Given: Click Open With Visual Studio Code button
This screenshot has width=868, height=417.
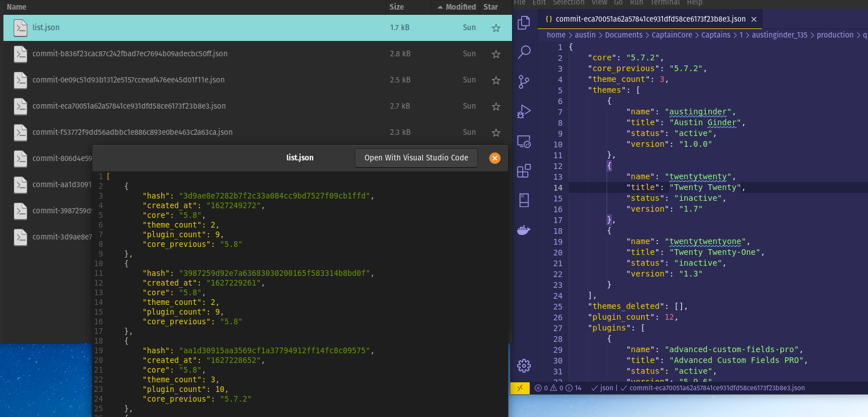Looking at the screenshot, I should tap(416, 158).
